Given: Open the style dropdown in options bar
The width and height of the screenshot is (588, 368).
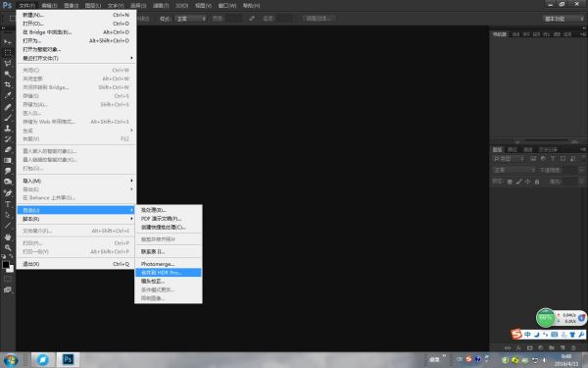Looking at the screenshot, I should (x=191, y=19).
